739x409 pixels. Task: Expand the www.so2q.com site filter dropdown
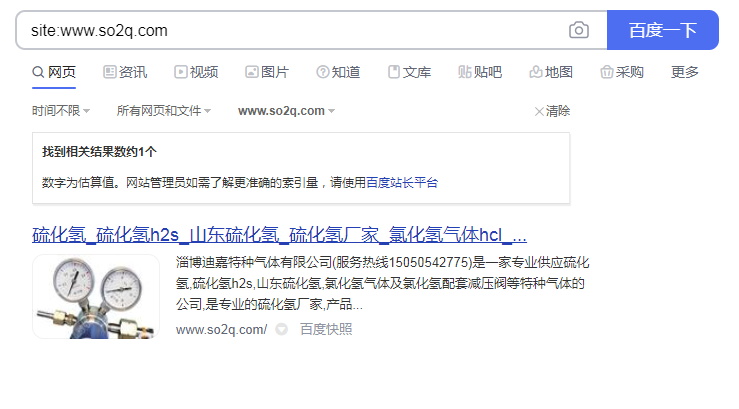(287, 111)
